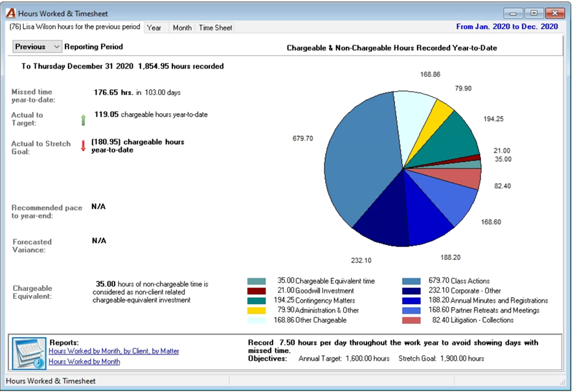
Task: Click the 232.10 data label below the pie chart
Action: (x=361, y=261)
